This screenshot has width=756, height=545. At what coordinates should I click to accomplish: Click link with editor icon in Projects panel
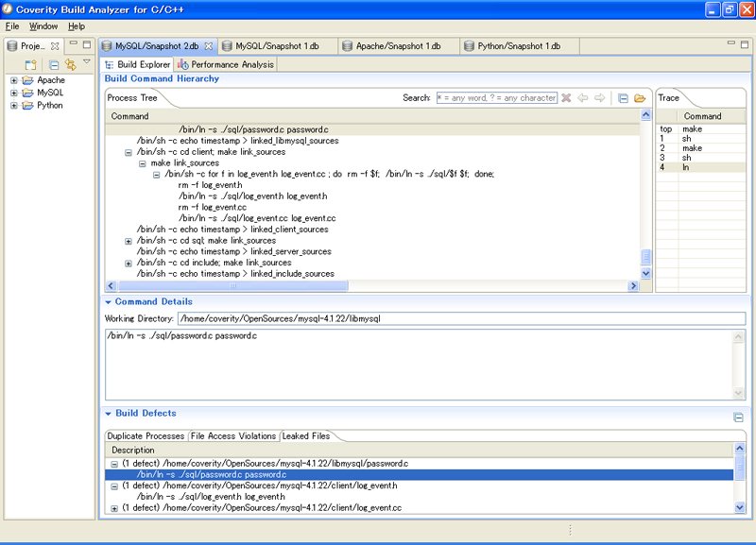tap(71, 64)
